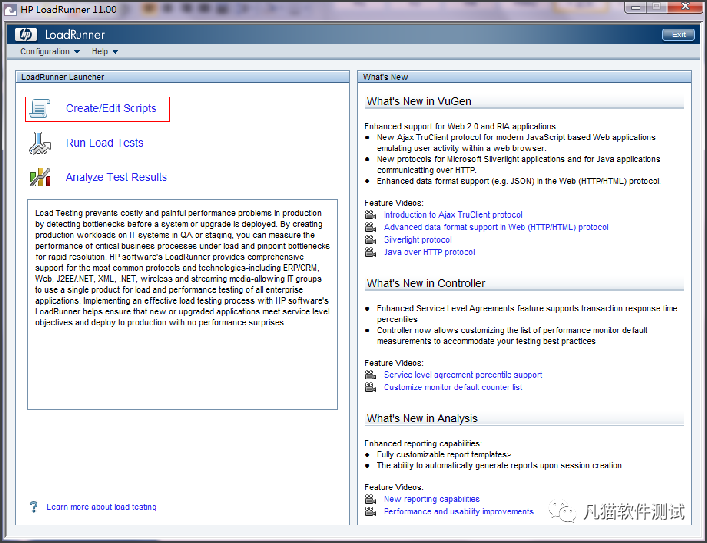
Task: Click video icon beside Java over HTTP protocol
Action: coord(370,252)
